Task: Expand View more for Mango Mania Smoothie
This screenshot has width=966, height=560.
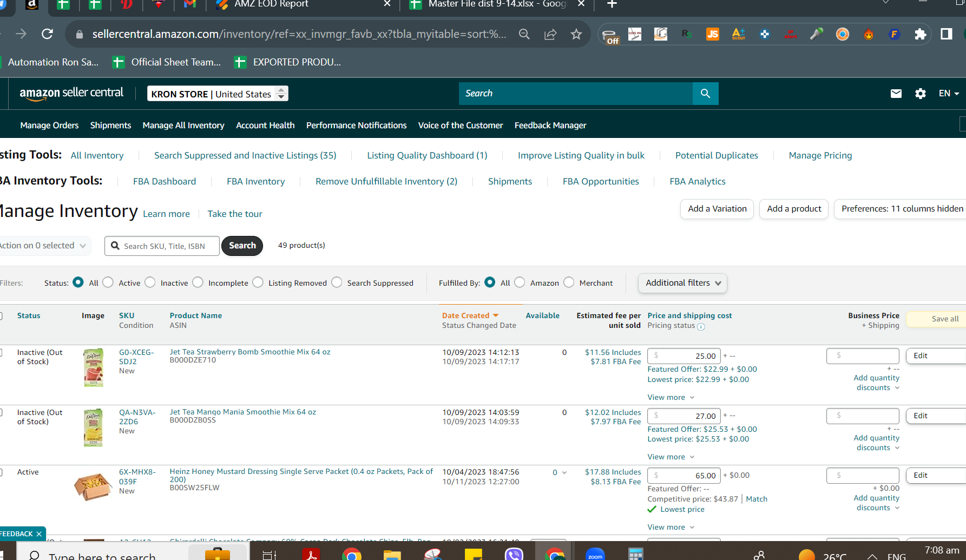Action: 671,457
